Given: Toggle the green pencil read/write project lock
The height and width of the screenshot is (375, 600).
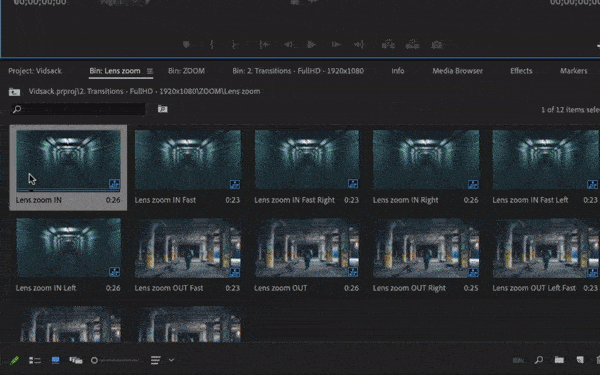Looking at the screenshot, I should (14, 360).
